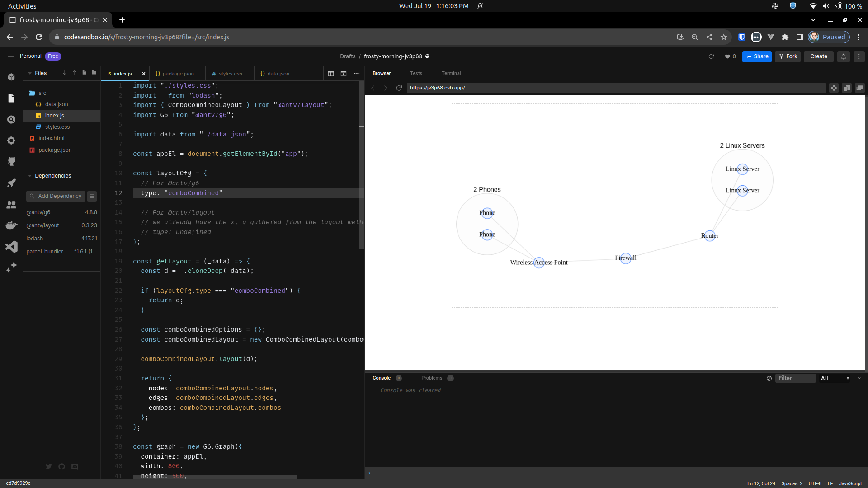Image resolution: width=868 pixels, height=488 pixels.
Task: Open the Live collaboration panel
Action: click(x=11, y=204)
